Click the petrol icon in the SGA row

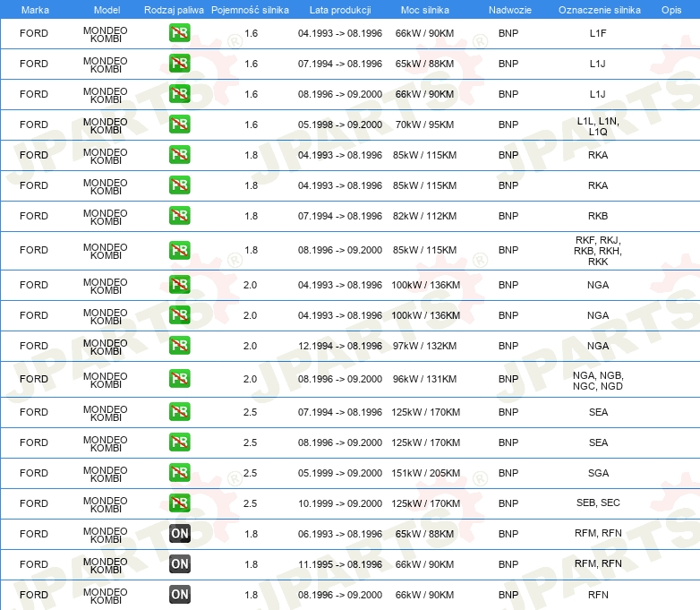179,472
